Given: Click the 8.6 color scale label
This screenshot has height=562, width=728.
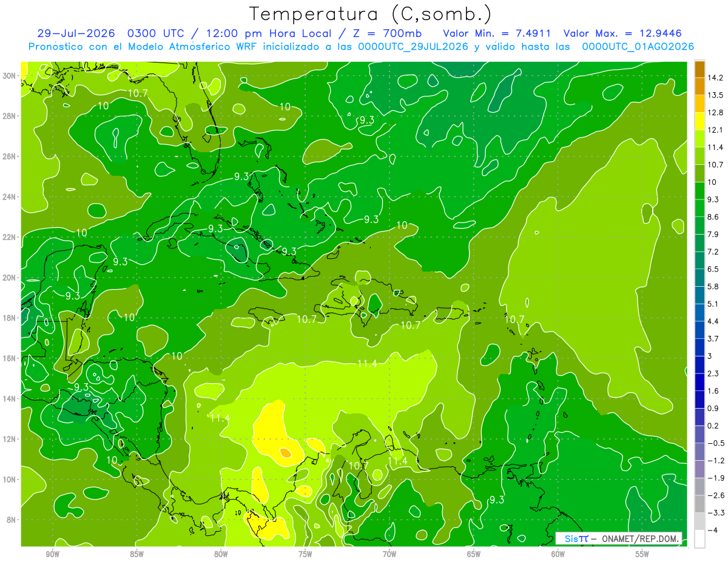Looking at the screenshot, I should (x=714, y=217).
